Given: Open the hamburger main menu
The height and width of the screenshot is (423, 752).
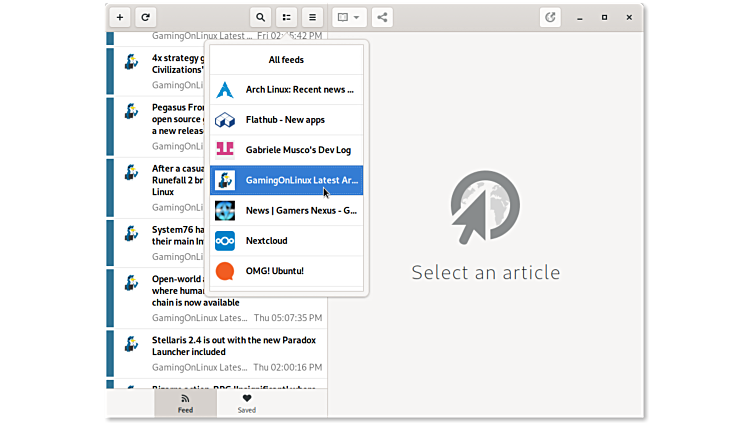Looking at the screenshot, I should [312, 17].
